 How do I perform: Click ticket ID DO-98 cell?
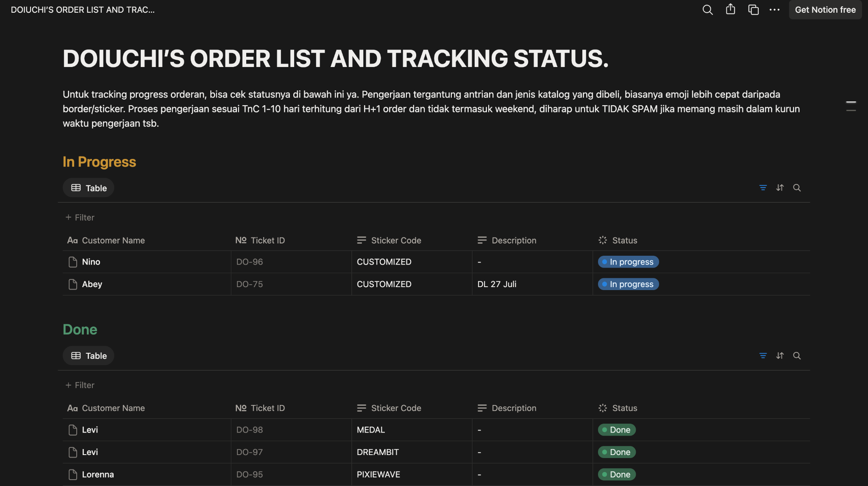point(291,430)
